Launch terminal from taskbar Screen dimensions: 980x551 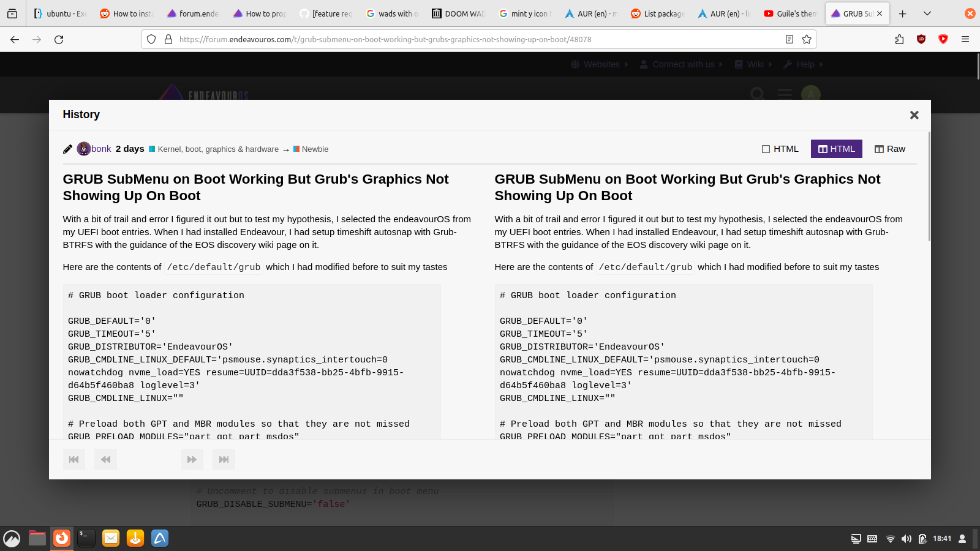86,538
